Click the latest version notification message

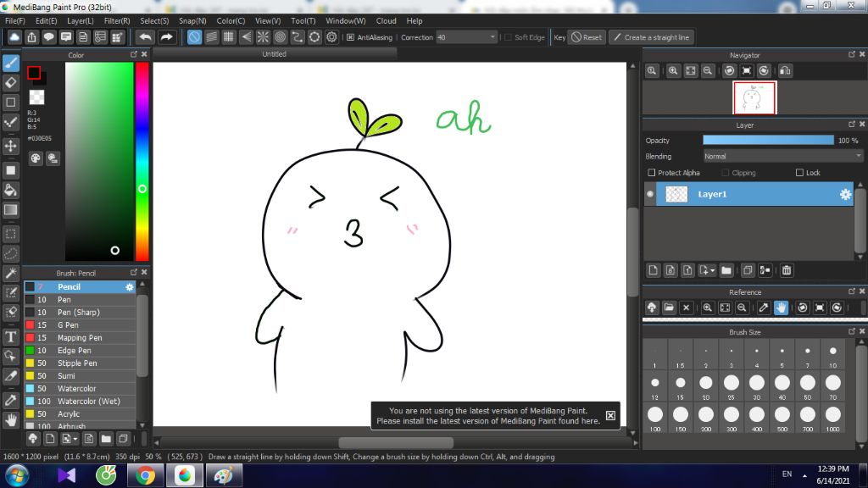[488, 415]
